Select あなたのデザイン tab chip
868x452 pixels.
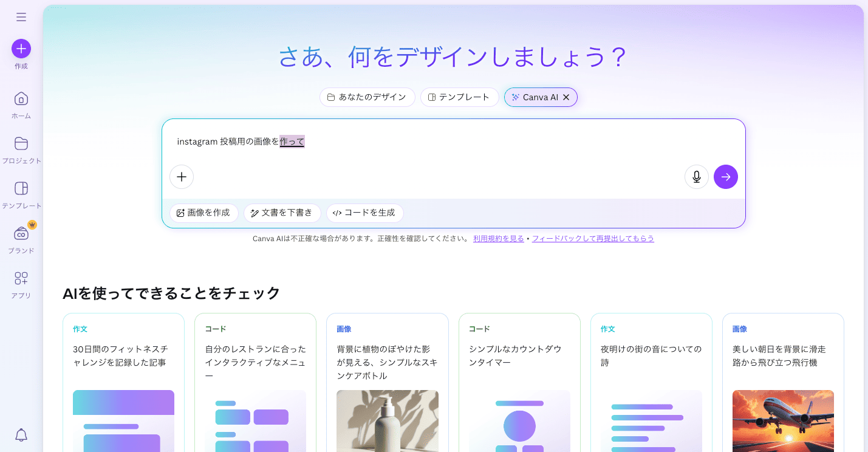(367, 97)
